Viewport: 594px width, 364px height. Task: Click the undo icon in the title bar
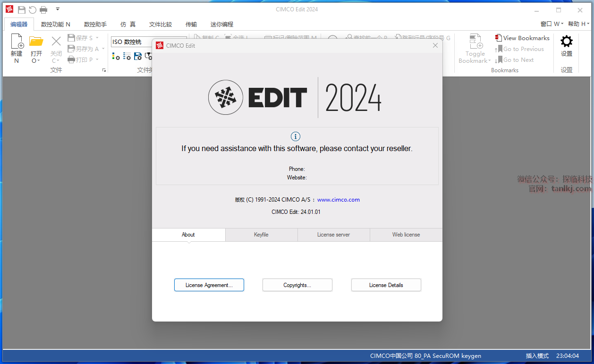pos(33,9)
